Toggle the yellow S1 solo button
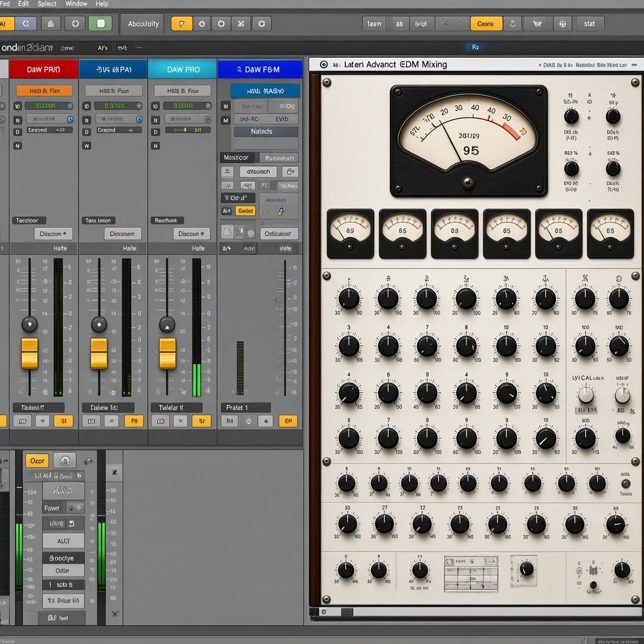 tap(64, 421)
